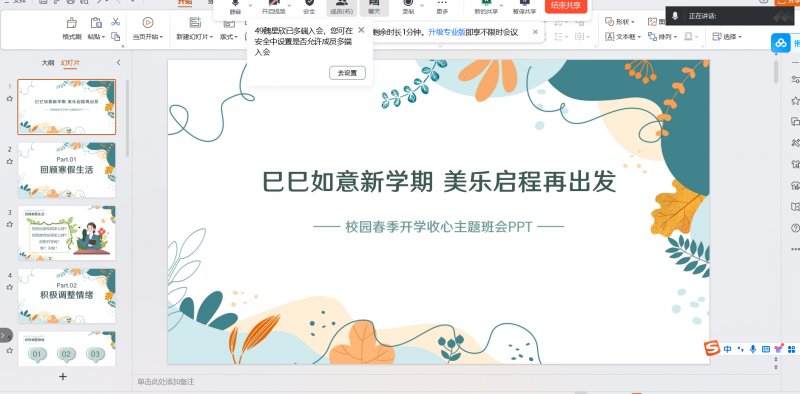This screenshot has width=800, height=394.
Task: Expand the Paste (粘贴) dropdown arrow
Action: [104, 37]
